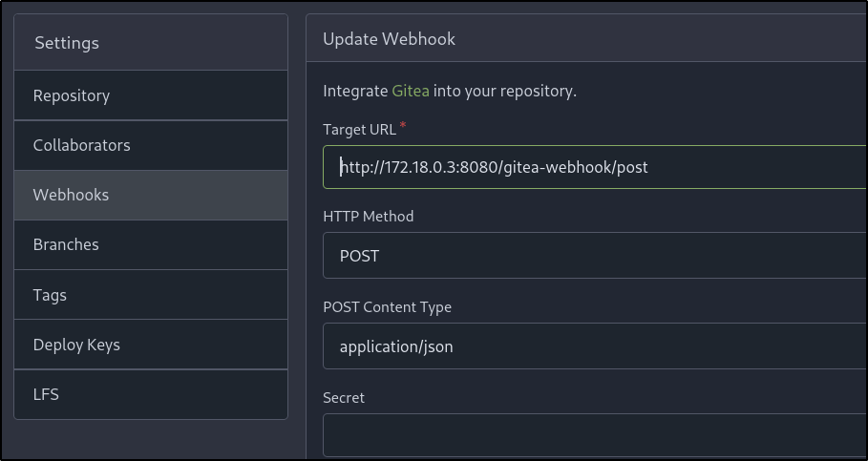This screenshot has height=461, width=868.
Task: Click the POST Content Type label
Action: click(387, 307)
